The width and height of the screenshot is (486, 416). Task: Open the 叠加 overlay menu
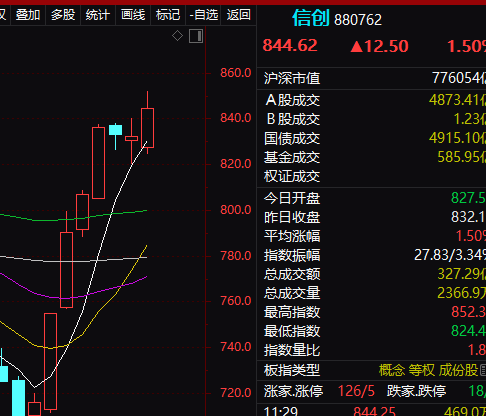28,15
